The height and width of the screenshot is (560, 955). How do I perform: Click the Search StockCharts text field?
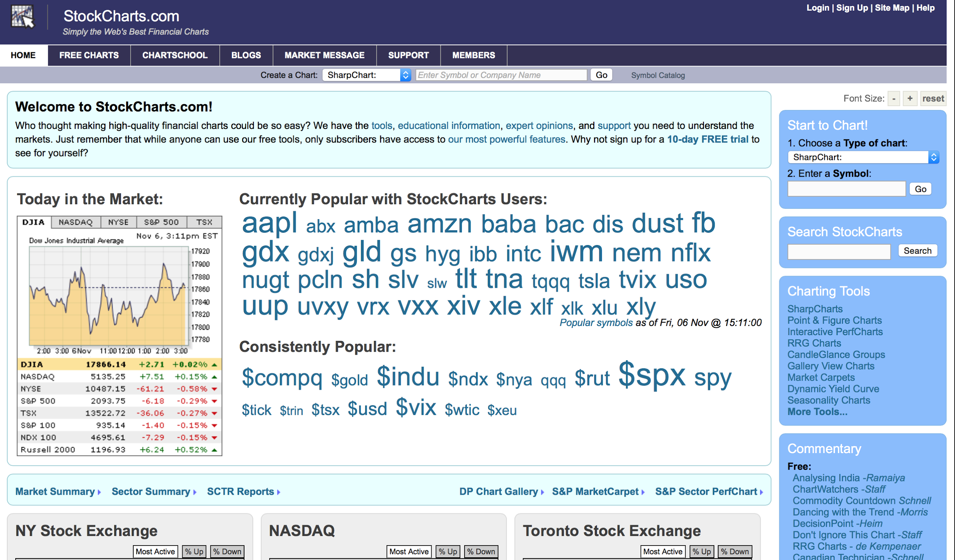pos(839,252)
